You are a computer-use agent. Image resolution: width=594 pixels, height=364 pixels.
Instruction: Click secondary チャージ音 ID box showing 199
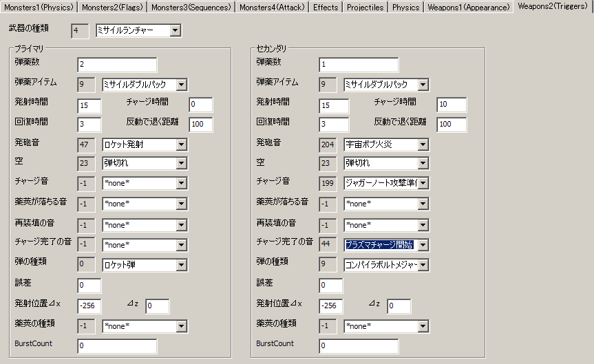point(328,183)
